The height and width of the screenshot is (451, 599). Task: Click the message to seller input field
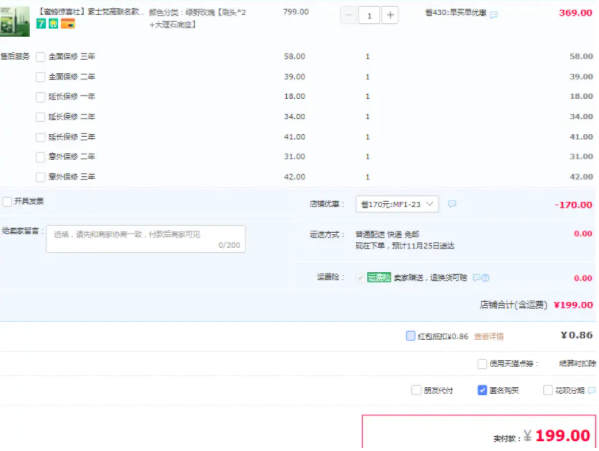pyautogui.click(x=146, y=239)
